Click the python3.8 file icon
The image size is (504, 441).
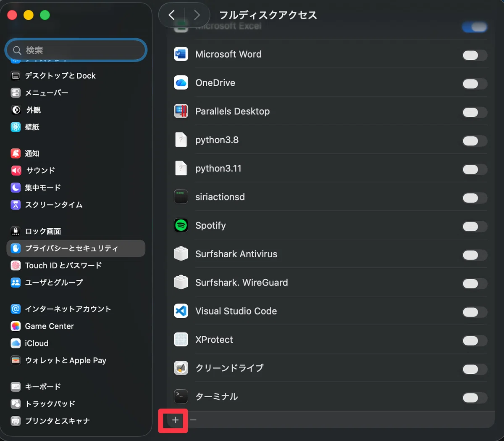pos(181,140)
